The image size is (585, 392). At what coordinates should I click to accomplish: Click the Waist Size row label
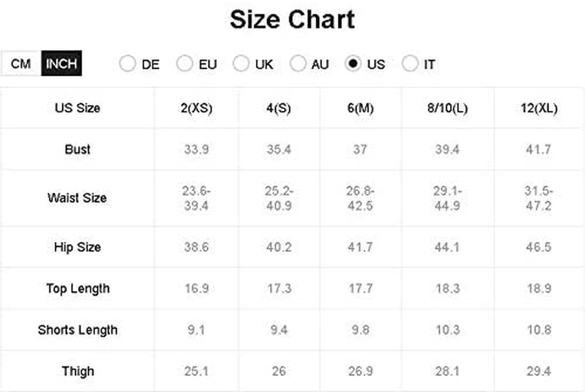click(77, 197)
